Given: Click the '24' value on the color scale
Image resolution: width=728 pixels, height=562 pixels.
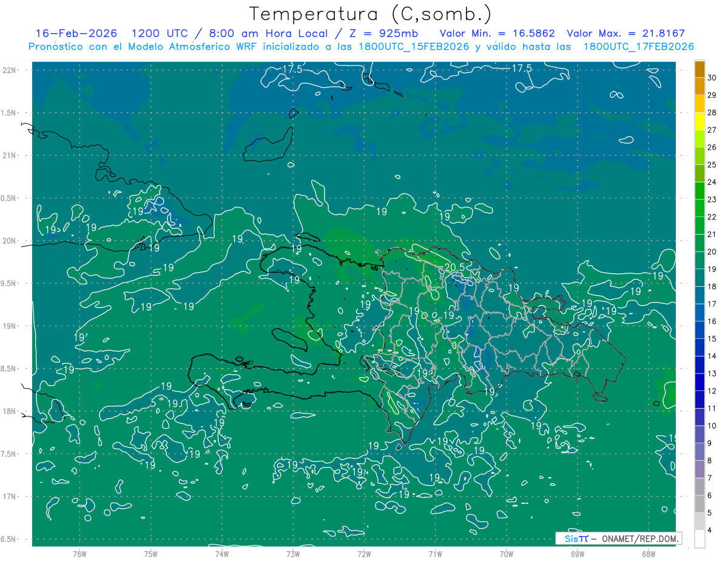Looking at the screenshot, I should [712, 182].
